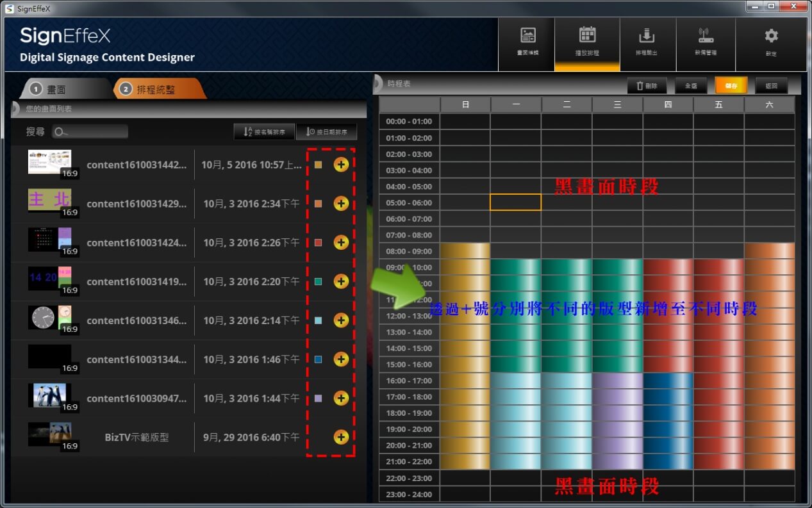
Task: Click the 全選 select-all button
Action: pos(690,85)
